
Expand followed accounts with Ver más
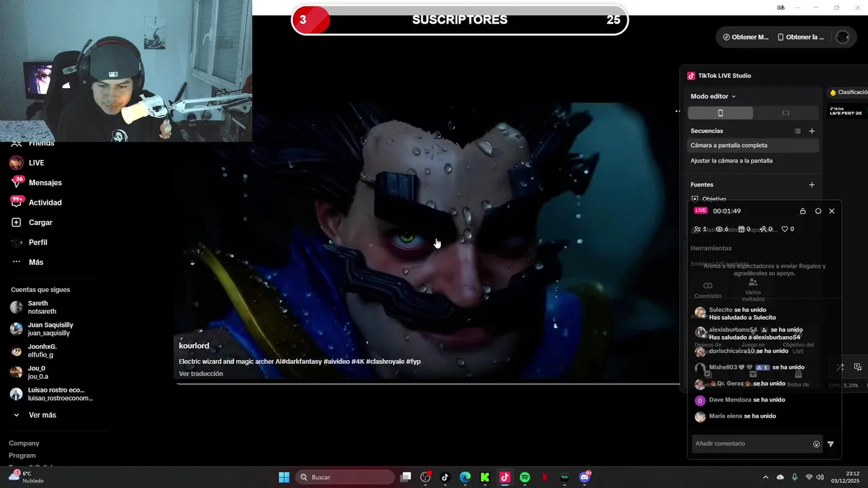34,415
